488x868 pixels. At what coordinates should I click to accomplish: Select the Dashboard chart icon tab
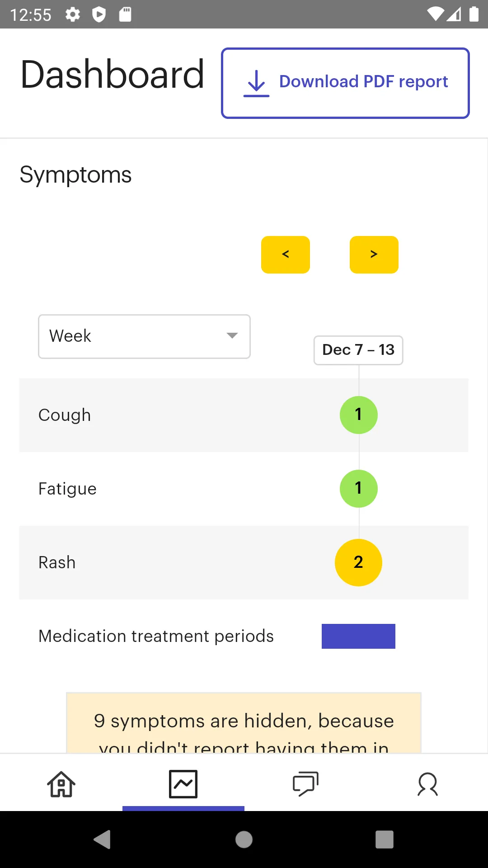pos(183,784)
